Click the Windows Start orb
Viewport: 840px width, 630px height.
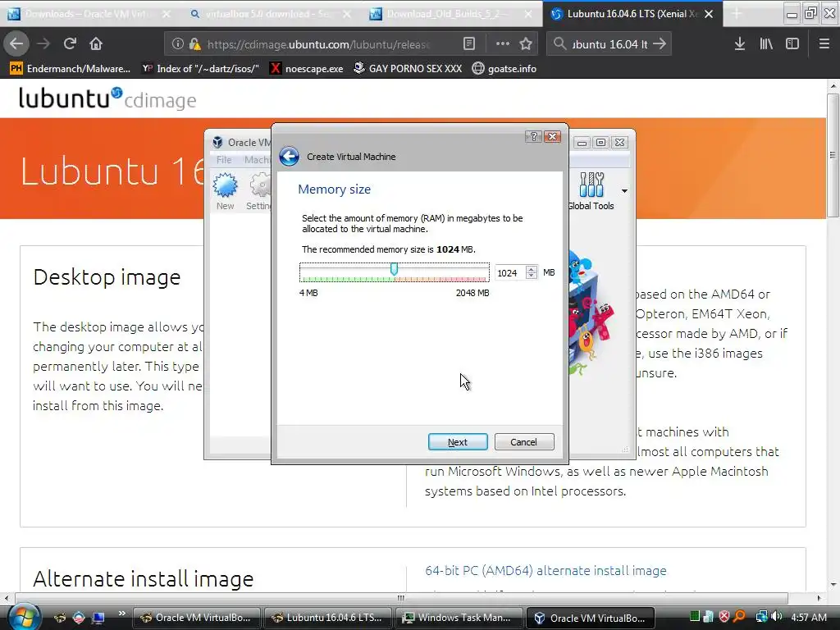pos(23,617)
